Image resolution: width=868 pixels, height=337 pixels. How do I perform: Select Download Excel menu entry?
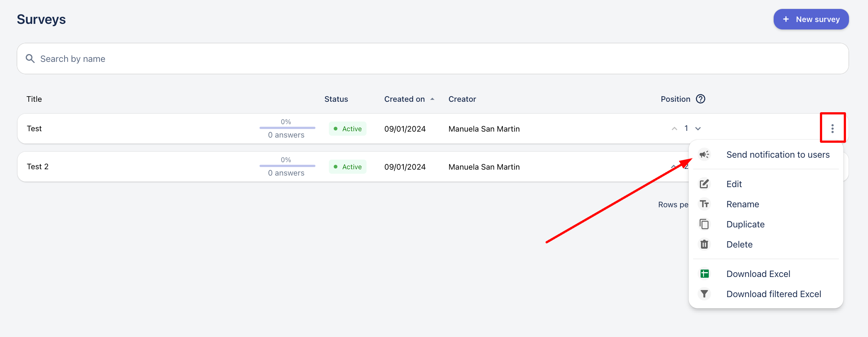click(758, 274)
